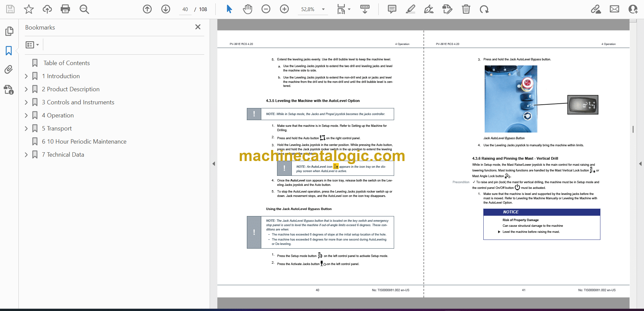Upload the file to cloud storage
This screenshot has height=311, width=644.
47,9
